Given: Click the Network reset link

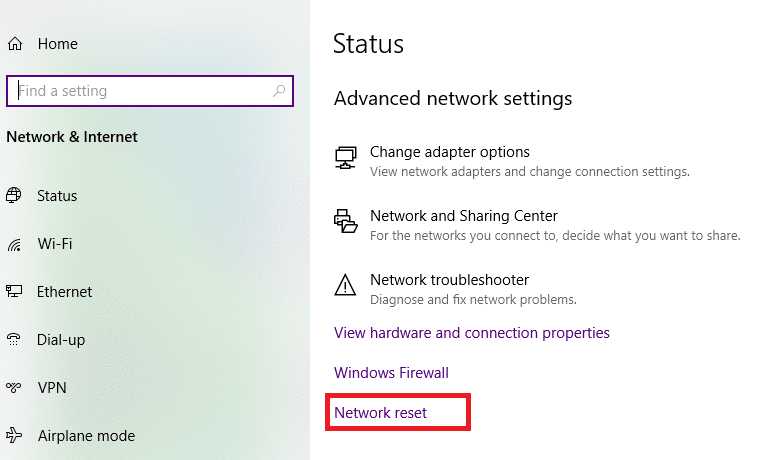Looking at the screenshot, I should click(380, 412).
